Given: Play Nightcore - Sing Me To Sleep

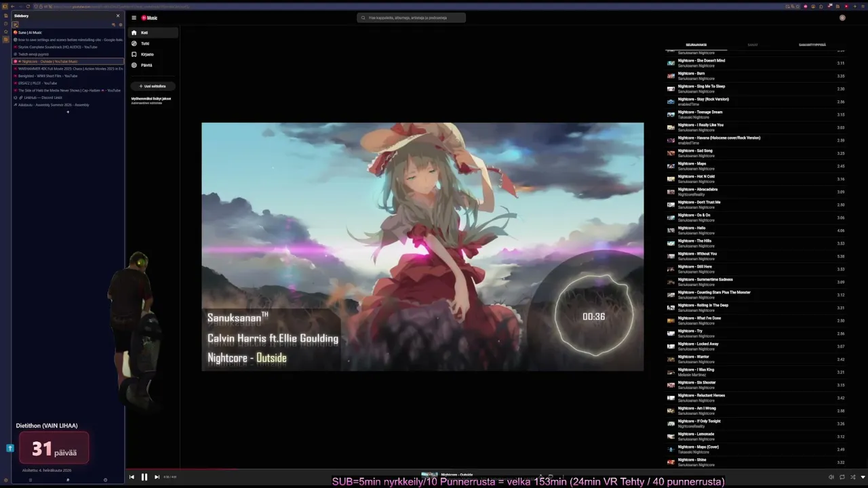Looking at the screenshot, I should [x=756, y=89].
